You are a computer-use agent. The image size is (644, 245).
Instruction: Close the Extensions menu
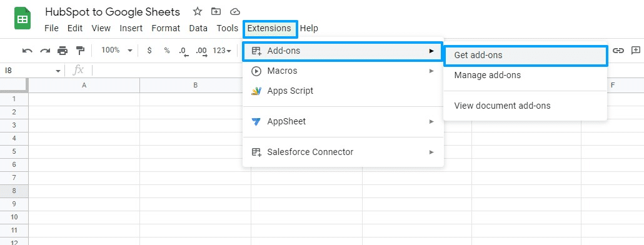pyautogui.click(x=269, y=28)
